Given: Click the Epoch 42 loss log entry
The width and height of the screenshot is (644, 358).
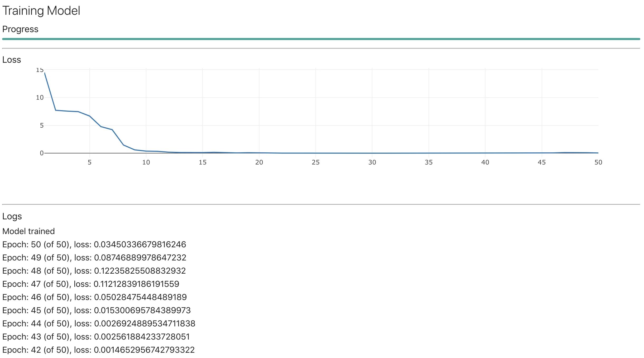Looking at the screenshot, I should (x=98, y=350).
